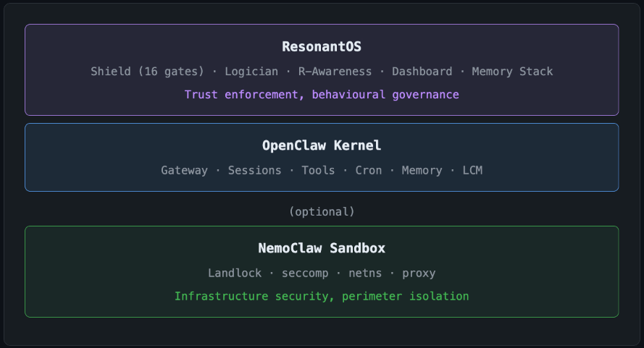Select the proxy label
This screenshot has width=644, height=348.
coord(419,273)
